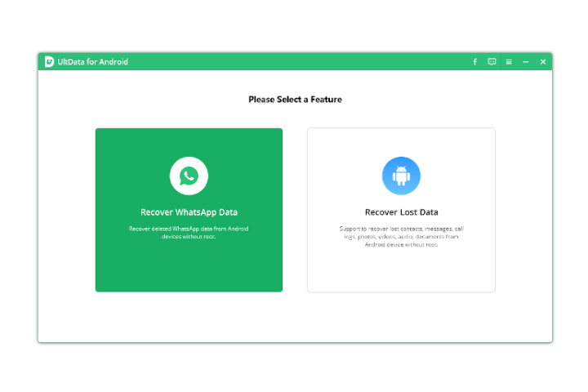
Task: Select the Recover WhatsApp Data label
Action: click(189, 212)
